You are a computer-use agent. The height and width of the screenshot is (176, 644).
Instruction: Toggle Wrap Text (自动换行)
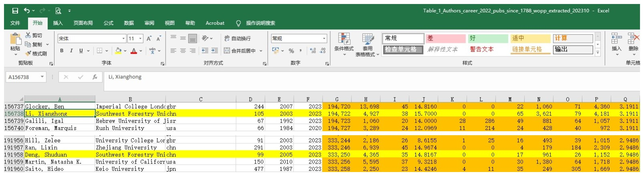[x=238, y=38]
